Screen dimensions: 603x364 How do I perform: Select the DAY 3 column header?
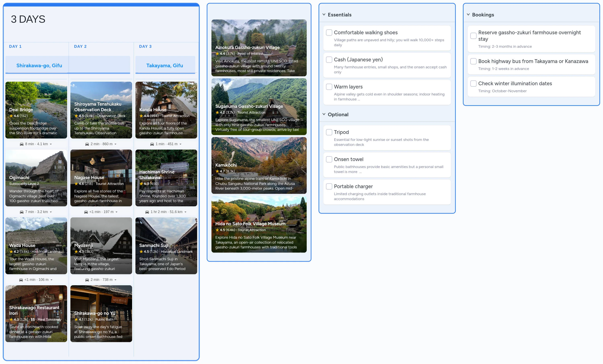click(145, 46)
